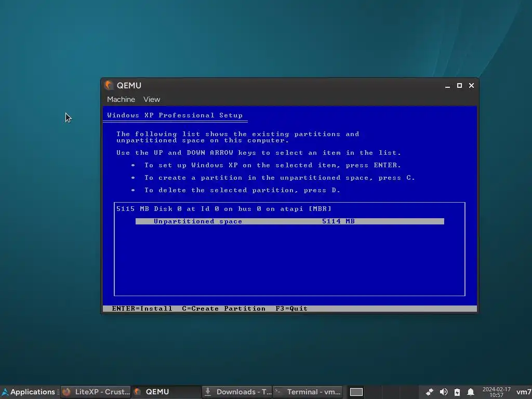The image size is (532, 399).
Task: Open the network connection tray icon
Action: click(430, 392)
